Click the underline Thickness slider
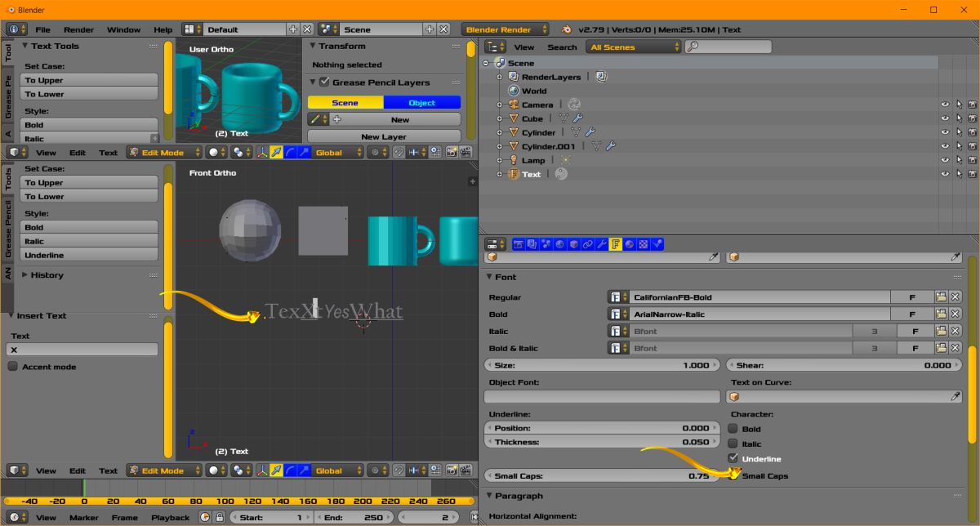The image size is (980, 526). (603, 442)
